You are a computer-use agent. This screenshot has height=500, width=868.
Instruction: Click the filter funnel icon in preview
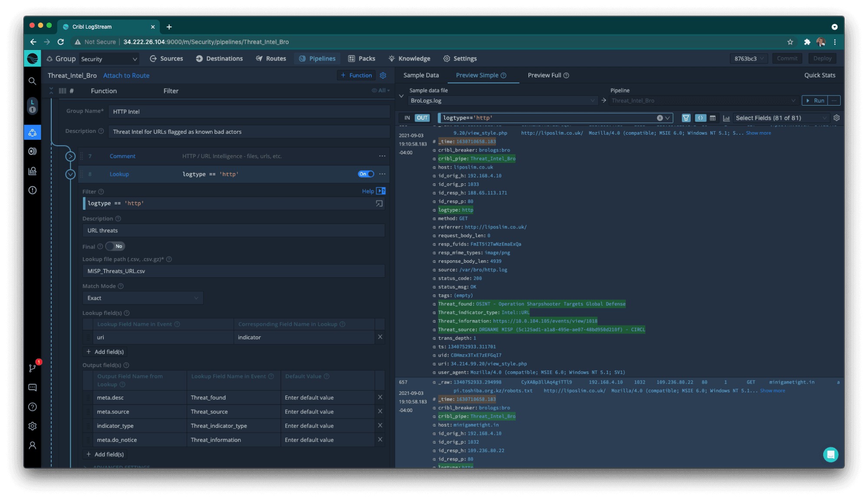[x=686, y=118]
